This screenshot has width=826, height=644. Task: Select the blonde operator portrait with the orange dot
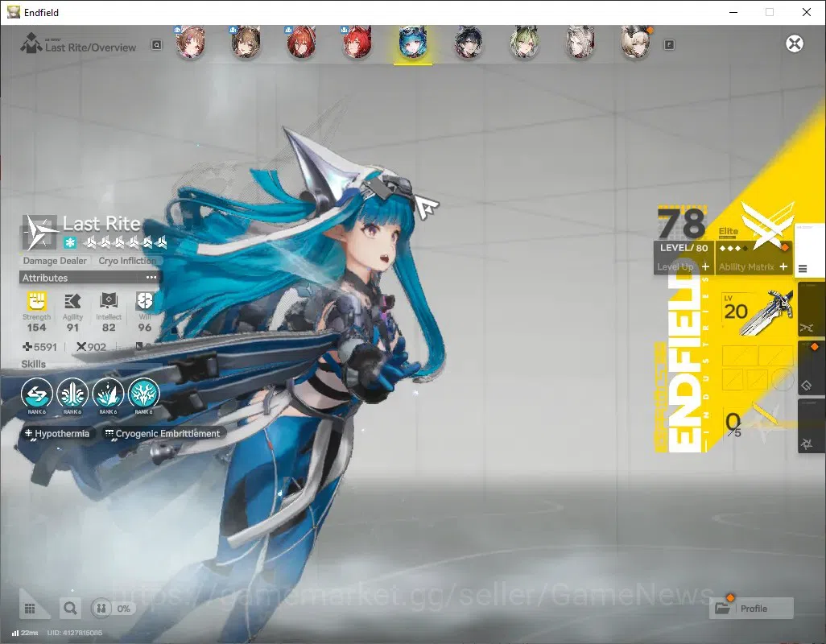coord(636,43)
